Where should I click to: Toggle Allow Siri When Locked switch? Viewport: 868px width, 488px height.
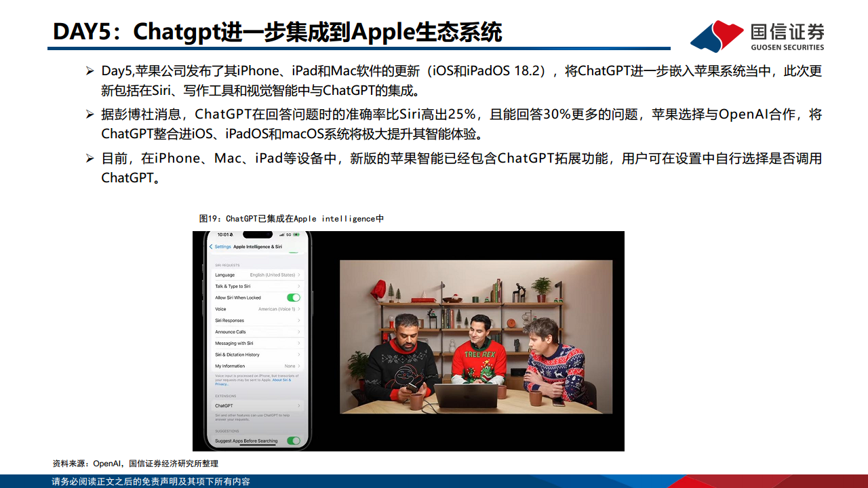[x=294, y=298]
